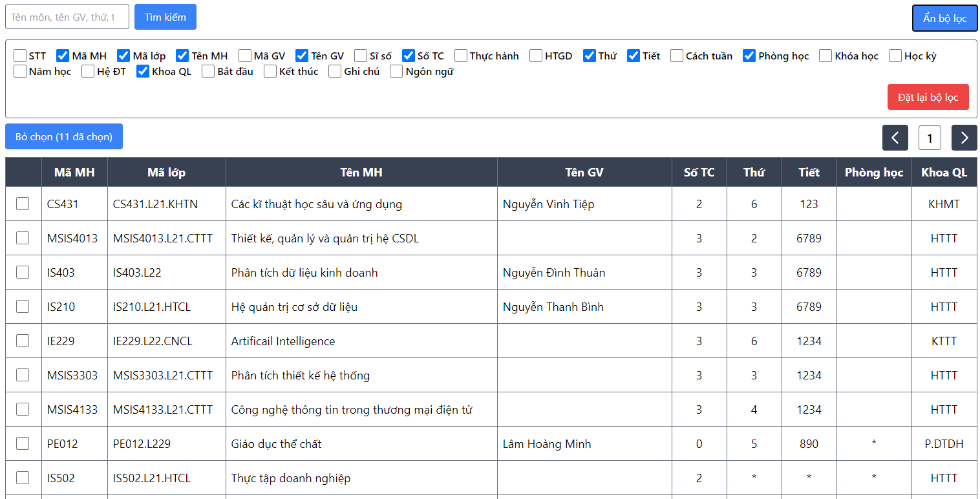980x499 pixels.
Task: Click the Tiết table column header
Action: (x=809, y=173)
